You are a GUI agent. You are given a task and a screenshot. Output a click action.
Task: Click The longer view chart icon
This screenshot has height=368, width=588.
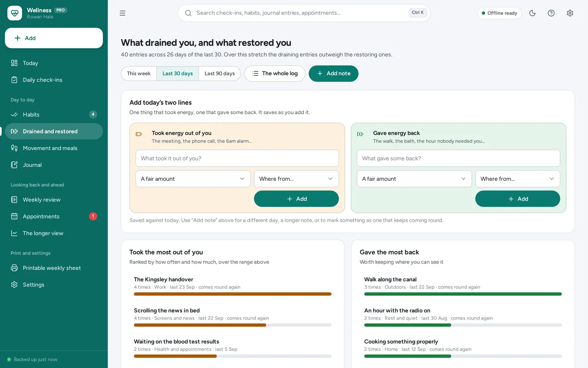[x=14, y=233]
